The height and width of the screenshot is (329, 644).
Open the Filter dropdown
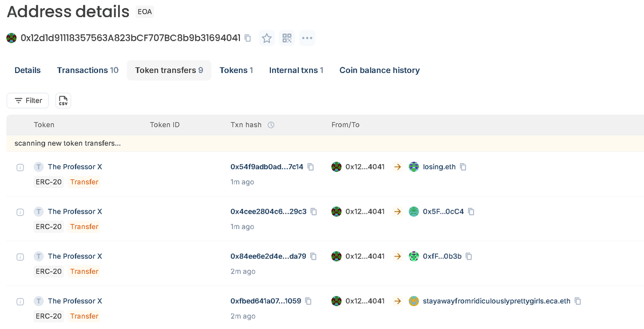click(28, 100)
